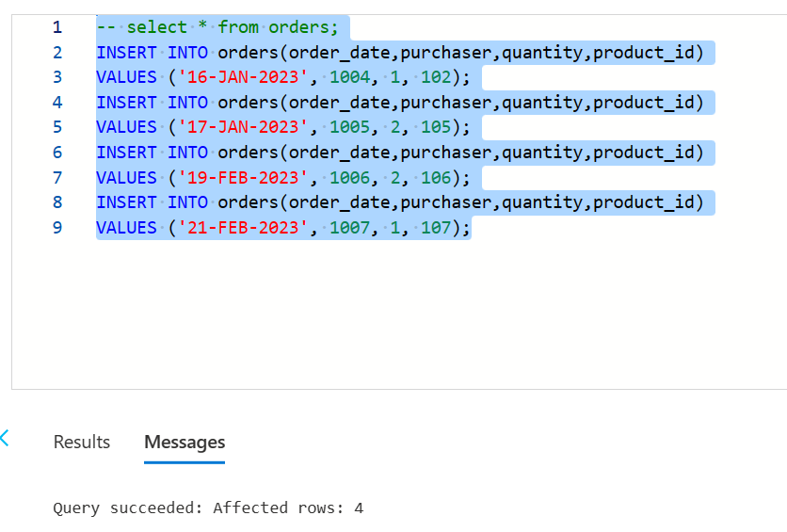The width and height of the screenshot is (787, 532).
Task: Click VALUES keyword on line 7
Action: [x=126, y=177]
